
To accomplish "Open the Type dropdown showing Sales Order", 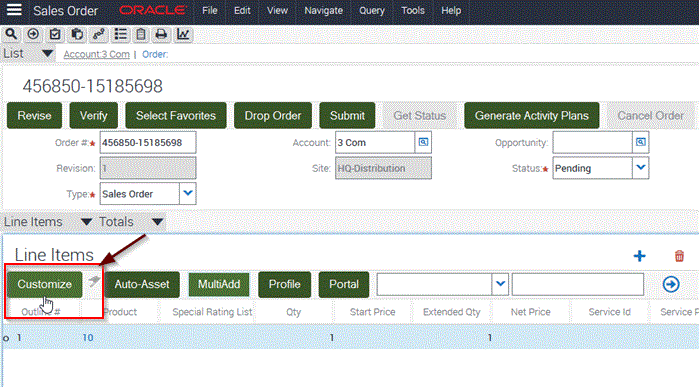I will click(x=188, y=194).
